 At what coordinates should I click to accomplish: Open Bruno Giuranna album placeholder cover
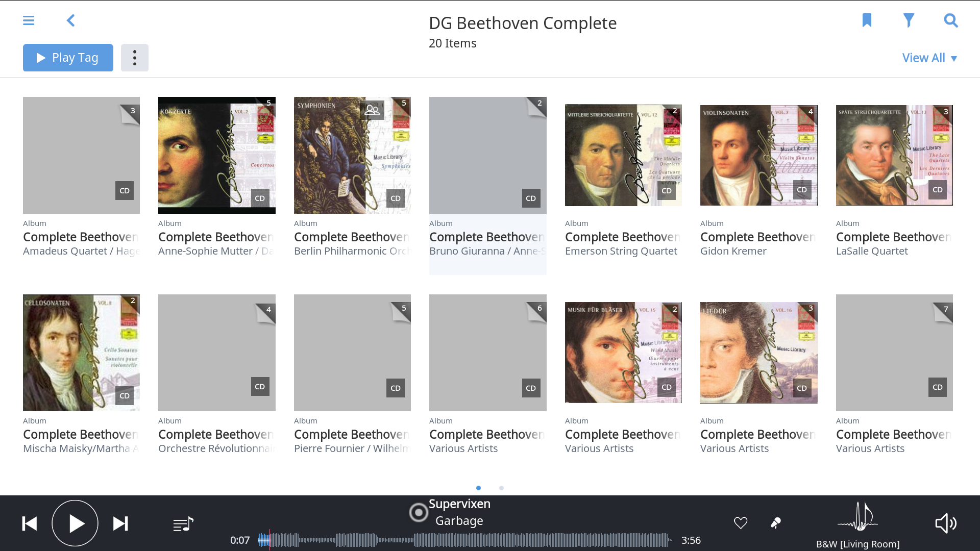pyautogui.click(x=488, y=155)
